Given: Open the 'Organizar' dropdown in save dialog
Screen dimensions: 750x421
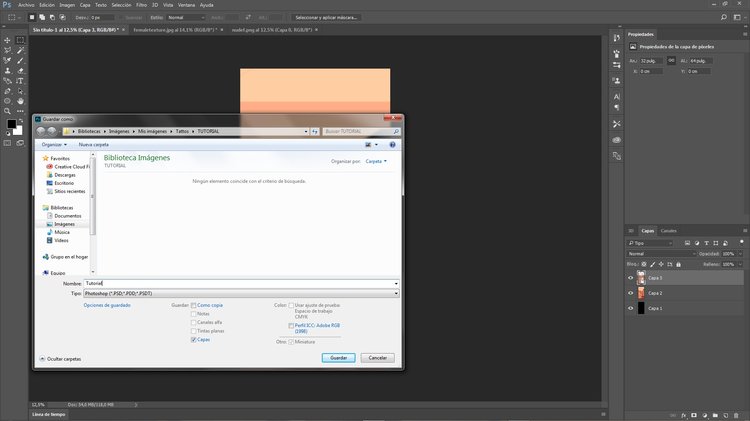Looking at the screenshot, I should click(54, 144).
